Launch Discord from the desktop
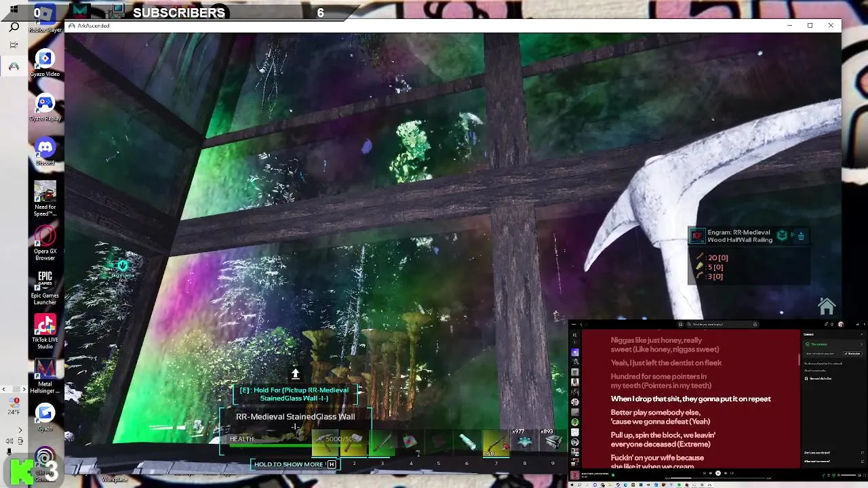868x488 pixels. pyautogui.click(x=45, y=152)
